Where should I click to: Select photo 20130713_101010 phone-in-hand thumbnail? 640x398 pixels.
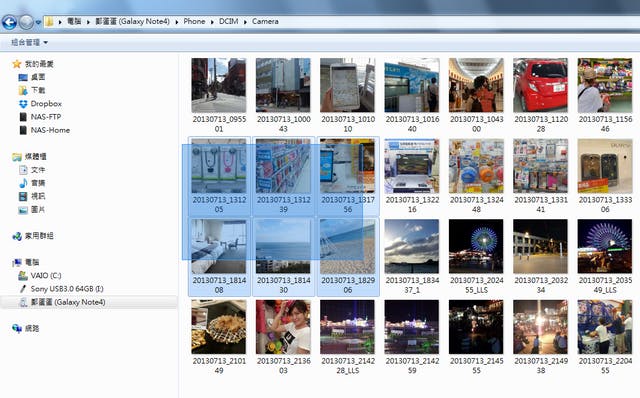tap(347, 85)
